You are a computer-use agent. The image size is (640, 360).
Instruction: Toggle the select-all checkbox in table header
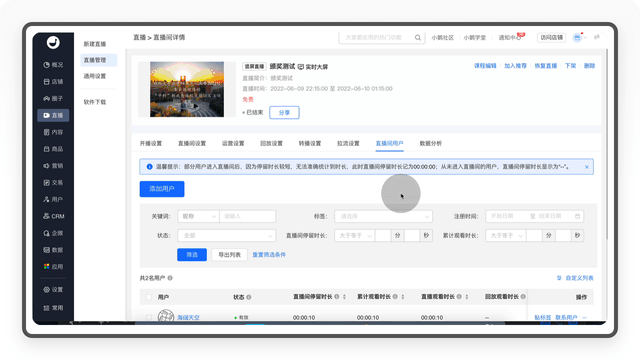(x=149, y=297)
